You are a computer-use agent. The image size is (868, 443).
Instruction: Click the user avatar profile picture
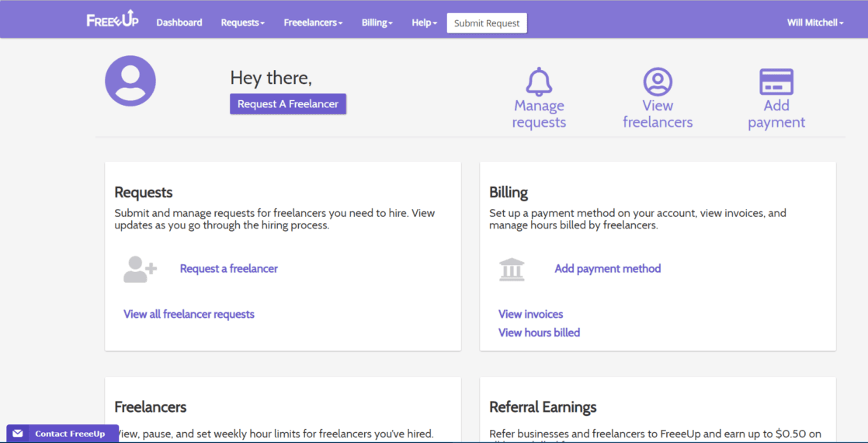(x=130, y=81)
